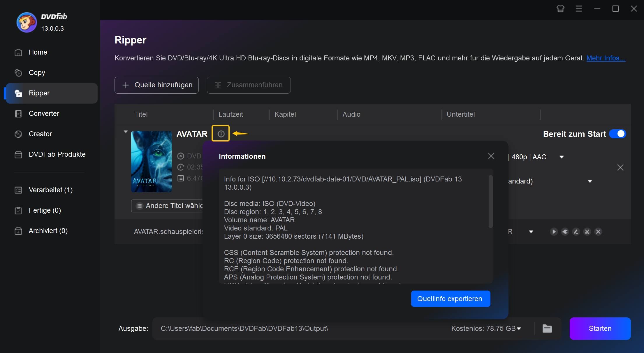Delete the title with the round X icon

(x=598, y=232)
